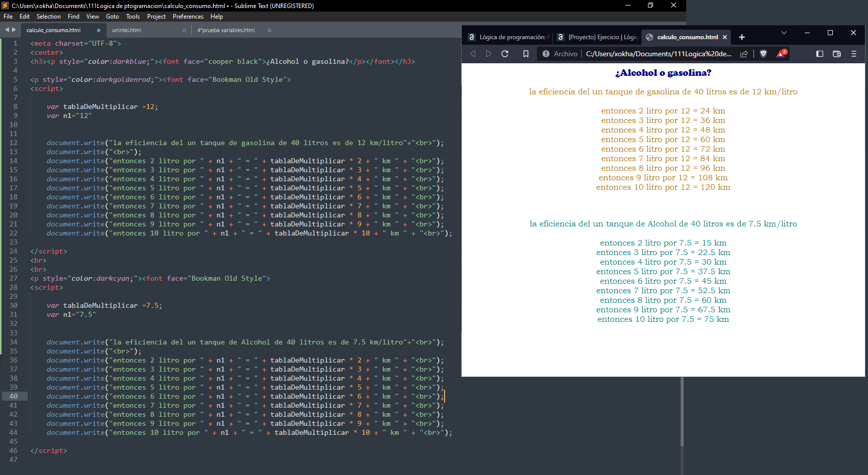
Task: Expand the browser tab search chevron
Action: click(x=784, y=33)
